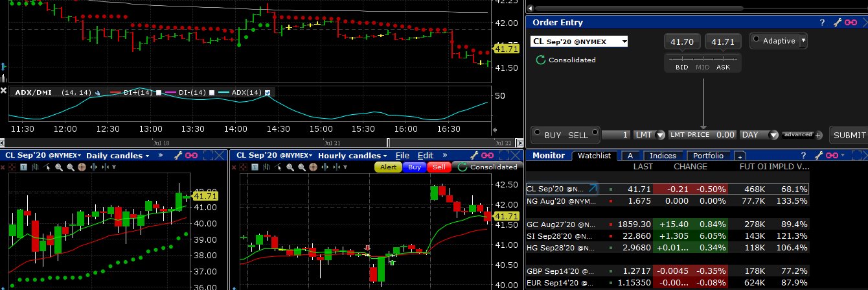868x290 pixels.
Task: Zoom in on the Hourly candles chart
Action: (290, 167)
